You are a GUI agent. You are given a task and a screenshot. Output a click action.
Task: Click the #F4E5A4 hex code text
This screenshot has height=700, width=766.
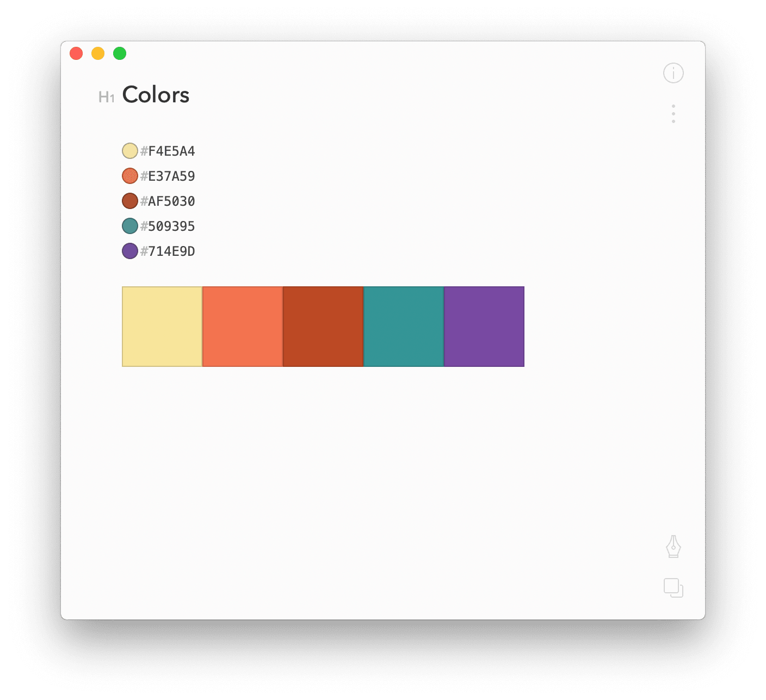coord(168,151)
